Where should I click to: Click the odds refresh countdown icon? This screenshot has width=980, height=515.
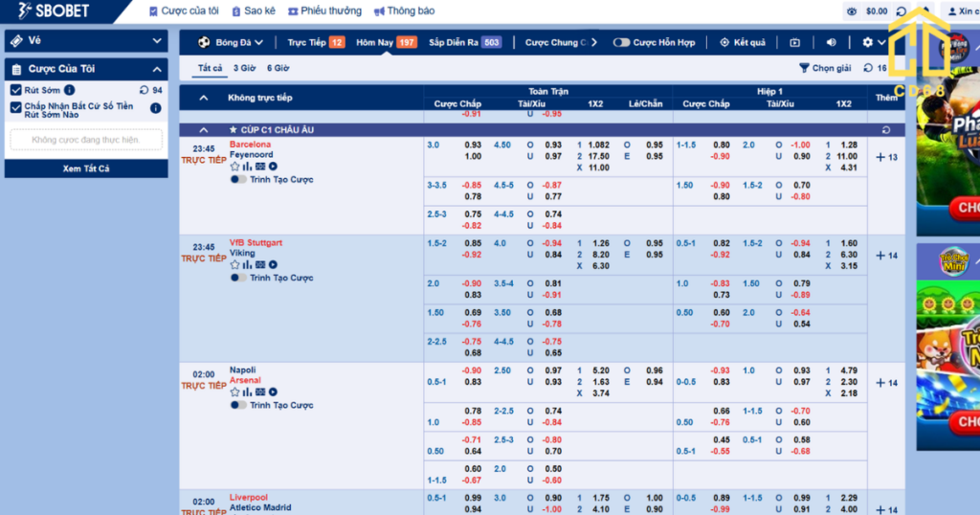pos(868,68)
